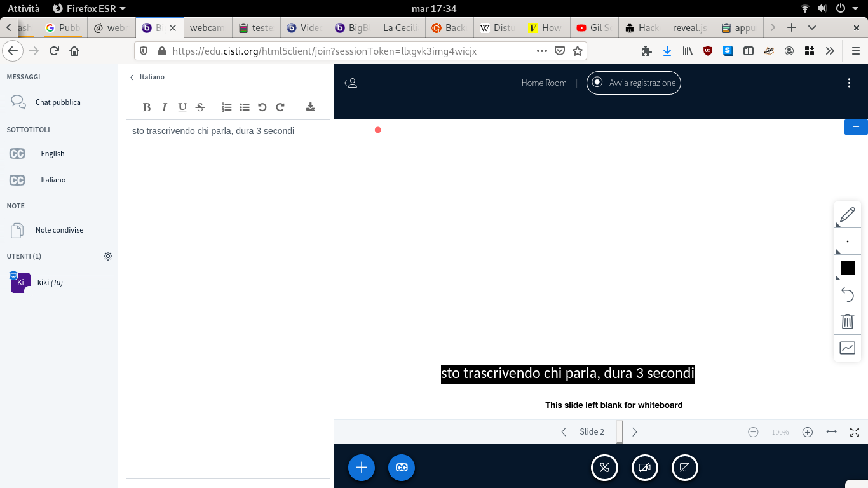Toggle bold formatting in caption editor
The image size is (868, 488).
[147, 107]
